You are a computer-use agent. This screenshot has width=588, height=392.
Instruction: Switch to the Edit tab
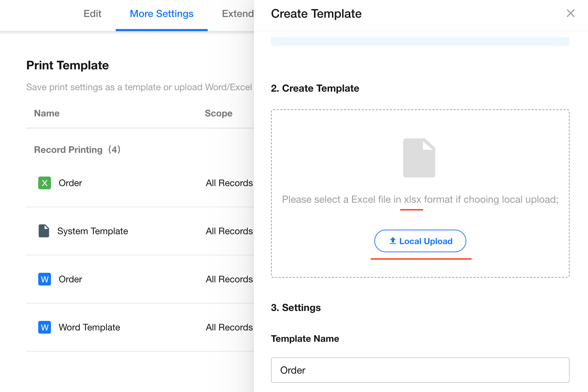[x=92, y=14]
